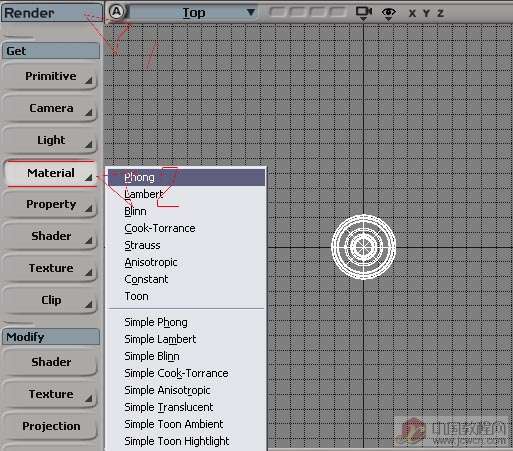Choose Simple Phong material

186,322
